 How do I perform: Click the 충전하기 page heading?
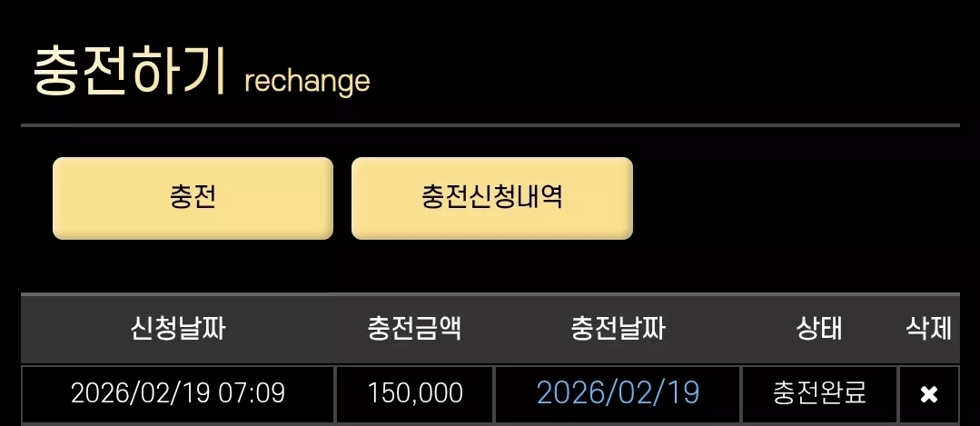(x=129, y=70)
